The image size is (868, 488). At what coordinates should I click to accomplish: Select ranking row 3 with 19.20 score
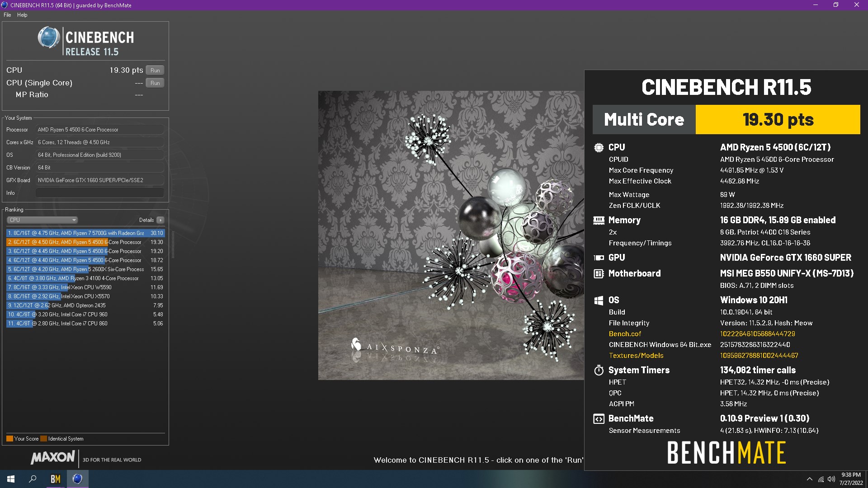[x=85, y=251]
